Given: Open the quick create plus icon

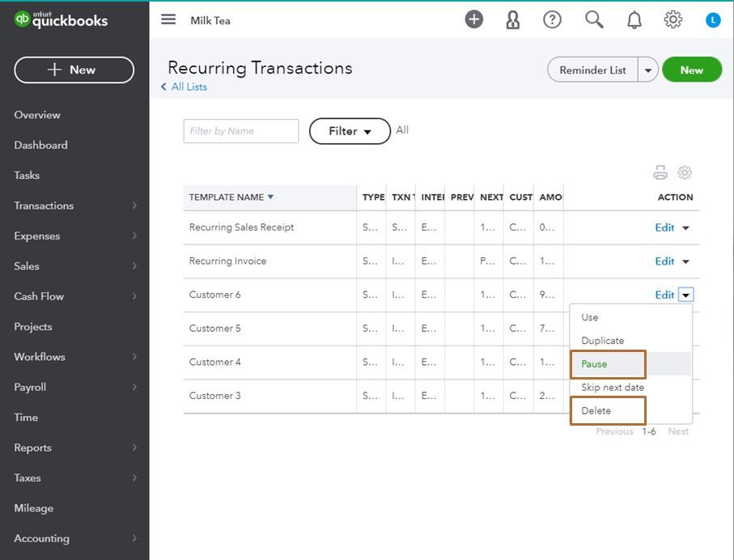Looking at the screenshot, I should pos(473,19).
